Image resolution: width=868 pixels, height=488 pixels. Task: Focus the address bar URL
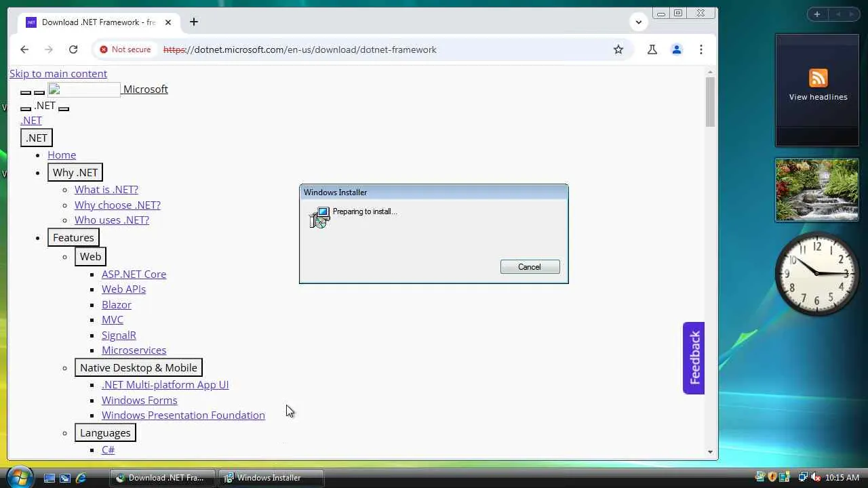pyautogui.click(x=300, y=49)
